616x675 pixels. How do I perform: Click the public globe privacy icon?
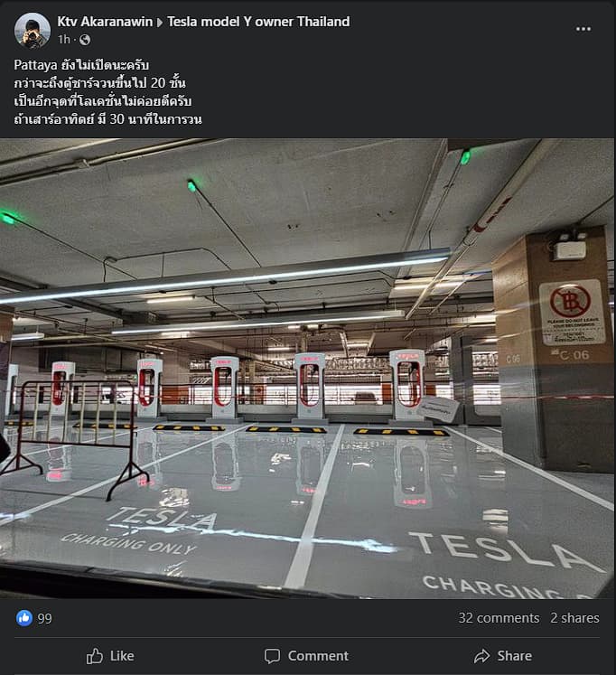85,40
